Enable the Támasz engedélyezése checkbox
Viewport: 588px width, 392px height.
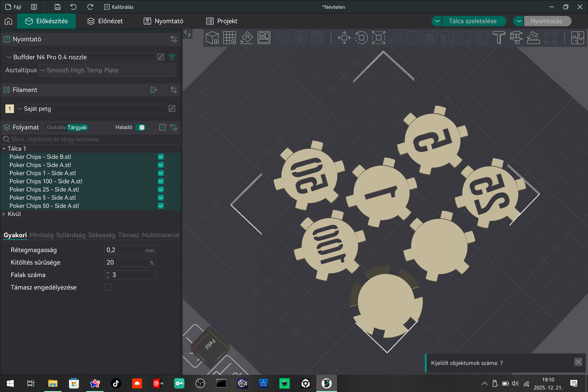pos(107,287)
